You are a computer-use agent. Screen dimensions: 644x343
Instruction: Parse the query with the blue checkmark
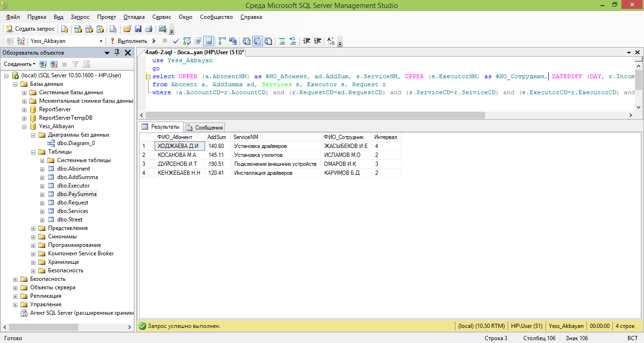176,41
